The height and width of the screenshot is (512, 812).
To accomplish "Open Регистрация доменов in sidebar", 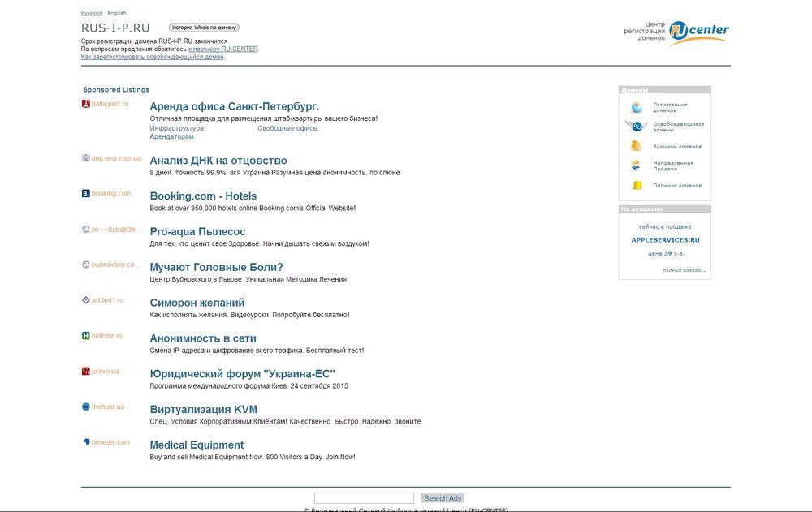I will coord(670,107).
